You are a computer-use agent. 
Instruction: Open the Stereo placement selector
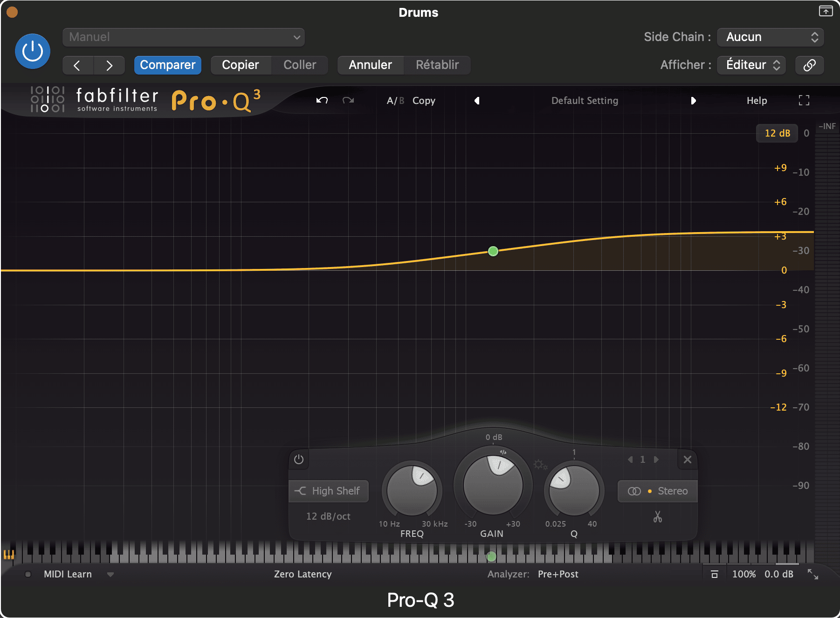658,491
